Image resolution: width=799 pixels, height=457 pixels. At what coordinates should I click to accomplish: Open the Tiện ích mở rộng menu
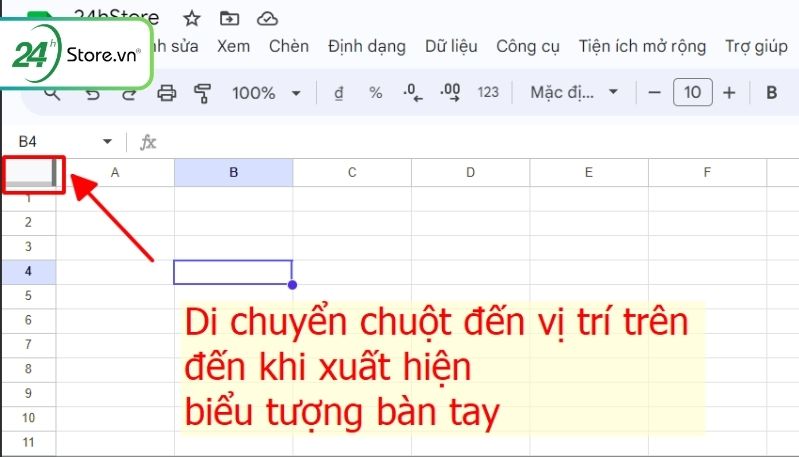[642, 47]
